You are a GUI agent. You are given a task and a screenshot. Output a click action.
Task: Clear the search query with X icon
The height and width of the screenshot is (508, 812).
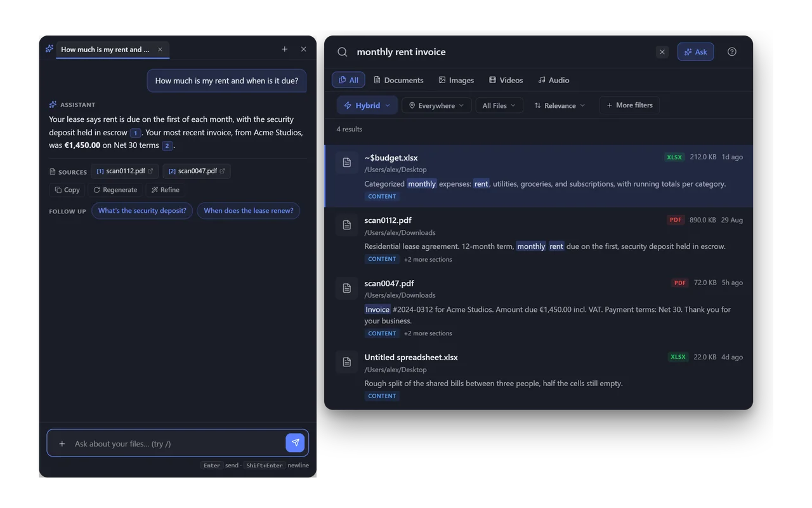click(x=662, y=52)
